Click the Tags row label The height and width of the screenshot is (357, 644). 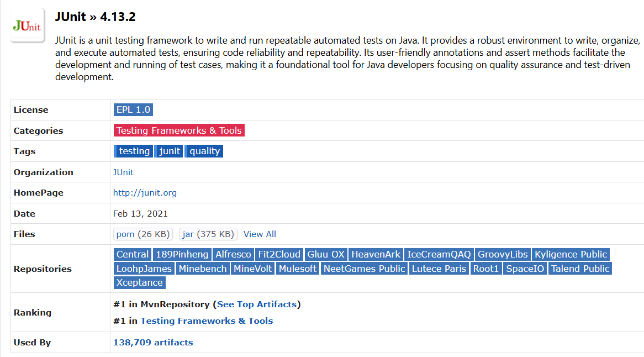tap(24, 151)
